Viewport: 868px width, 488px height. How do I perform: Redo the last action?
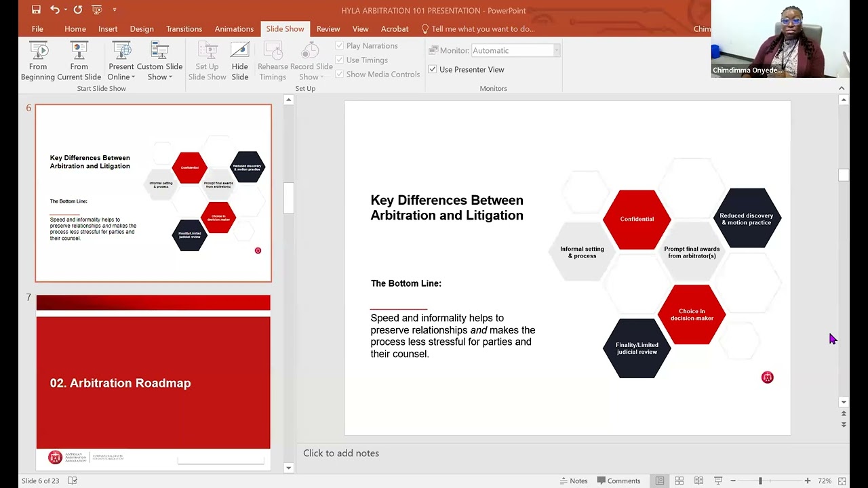77,9
